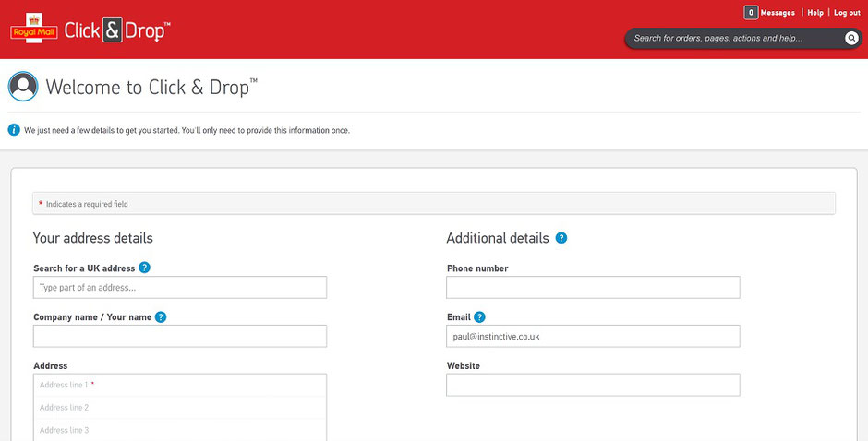Click the Address line 1 field

(180, 385)
